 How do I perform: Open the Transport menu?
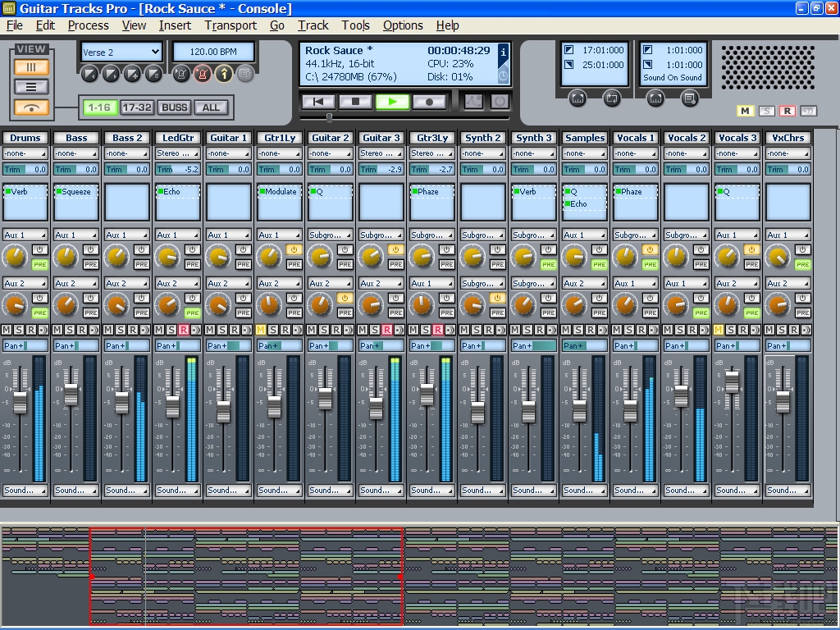231,25
